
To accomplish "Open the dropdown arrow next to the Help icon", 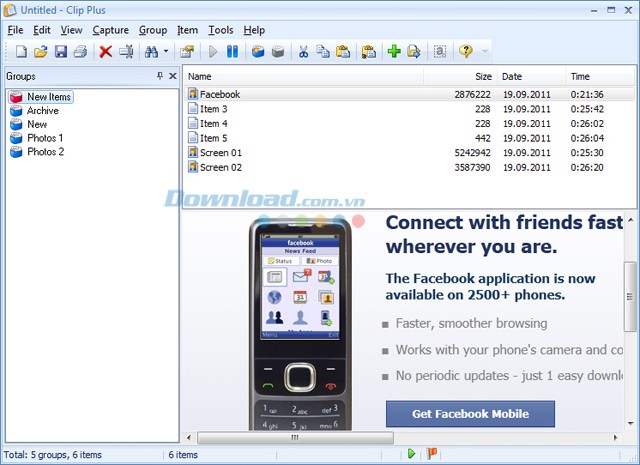I will (485, 51).
